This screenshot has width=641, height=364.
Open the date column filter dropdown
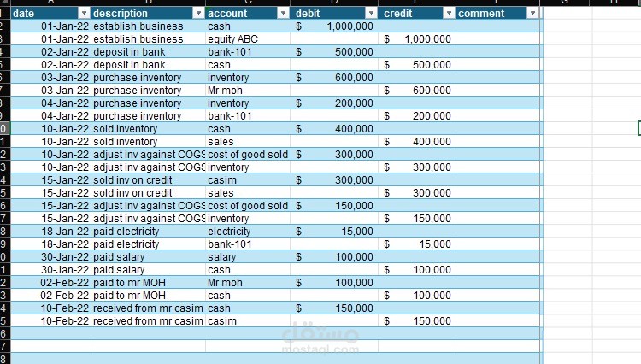[x=84, y=13]
